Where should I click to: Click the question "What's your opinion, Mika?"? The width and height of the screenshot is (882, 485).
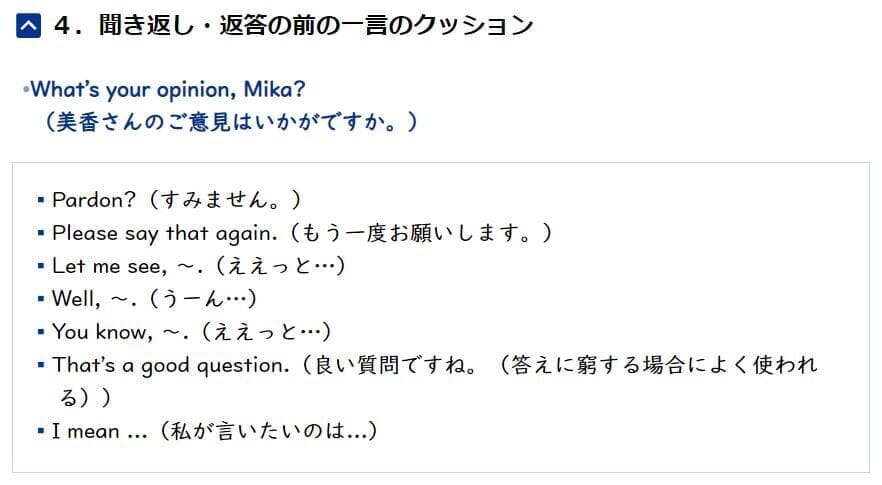[x=168, y=89]
